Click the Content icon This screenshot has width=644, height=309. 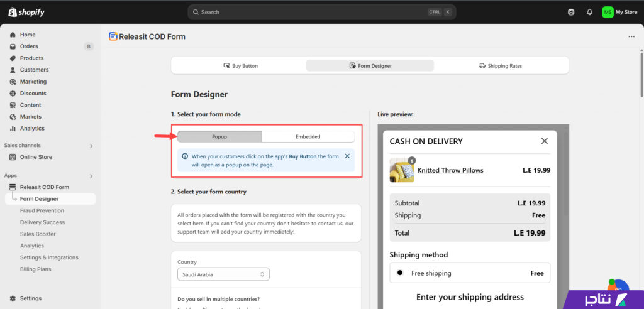[x=13, y=105]
